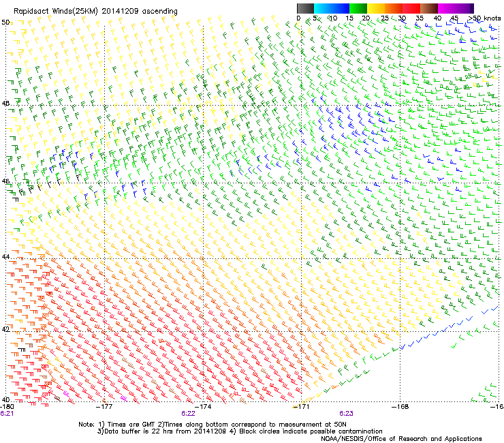Click the legend label '45'
Screen dimensions: 504x443
point(455,18)
